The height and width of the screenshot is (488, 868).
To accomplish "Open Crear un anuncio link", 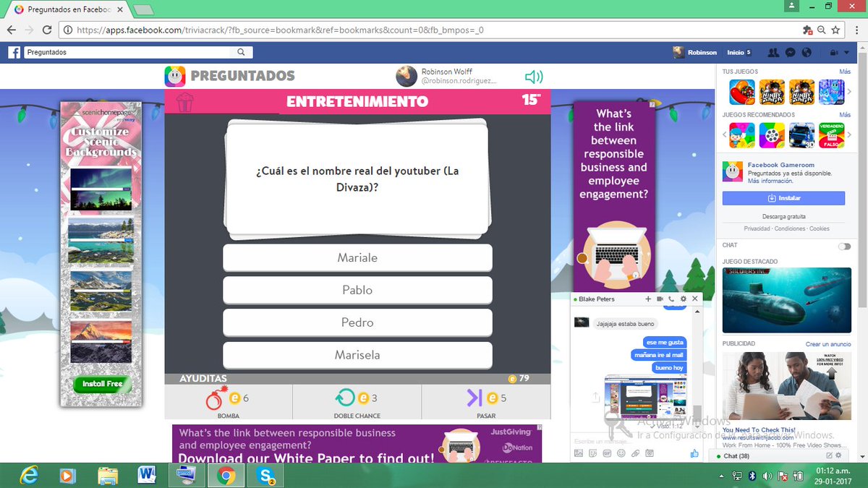I will 828,344.
